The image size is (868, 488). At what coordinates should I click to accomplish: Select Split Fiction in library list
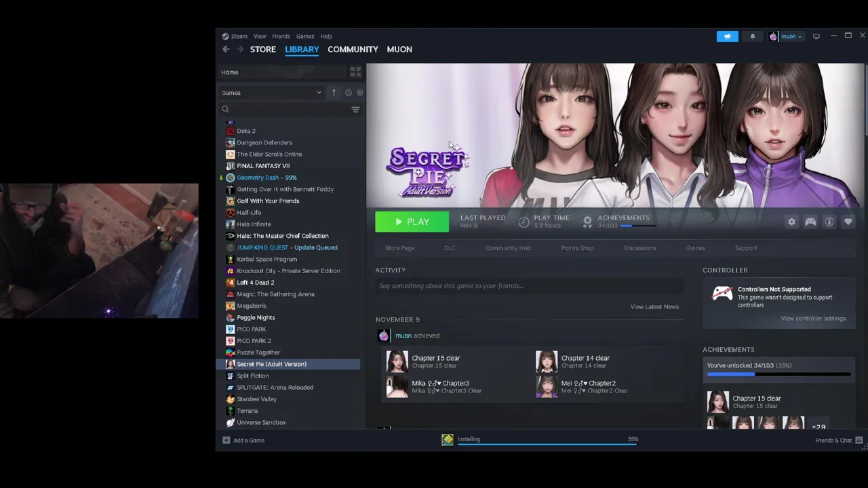coord(253,376)
